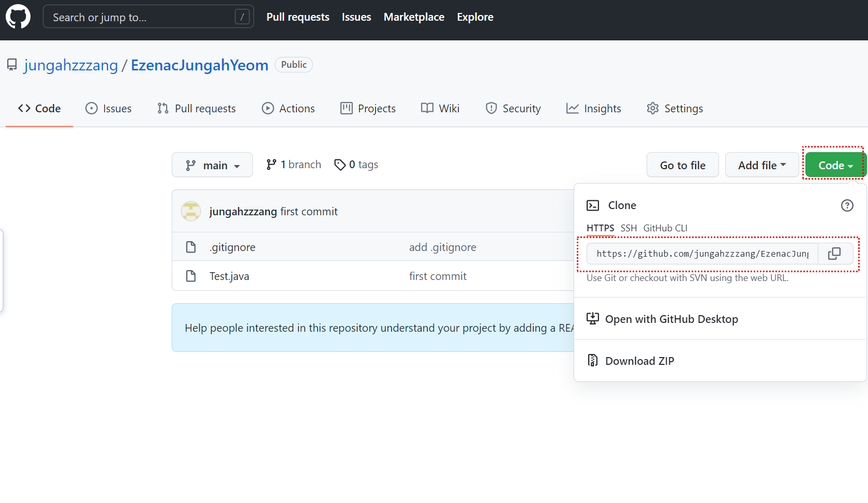Open the .gitignore file
Screen dimensions: 868x503
[x=232, y=247]
